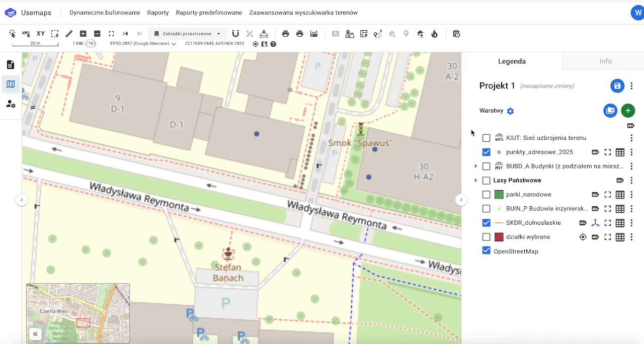
Task: Click the fire icon in toolbar
Action: [435, 34]
